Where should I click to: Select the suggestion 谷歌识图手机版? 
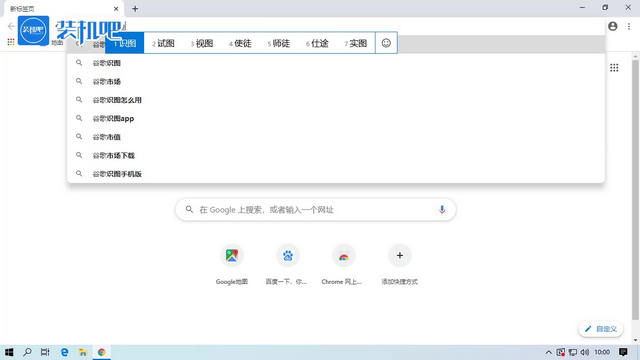pos(336,173)
